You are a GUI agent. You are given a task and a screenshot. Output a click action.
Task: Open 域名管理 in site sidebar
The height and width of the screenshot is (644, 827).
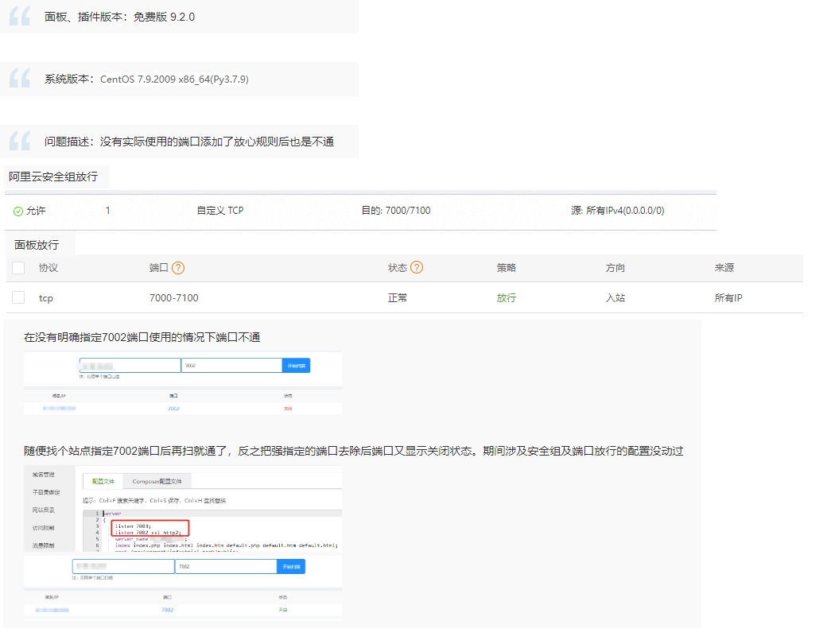pos(43,475)
